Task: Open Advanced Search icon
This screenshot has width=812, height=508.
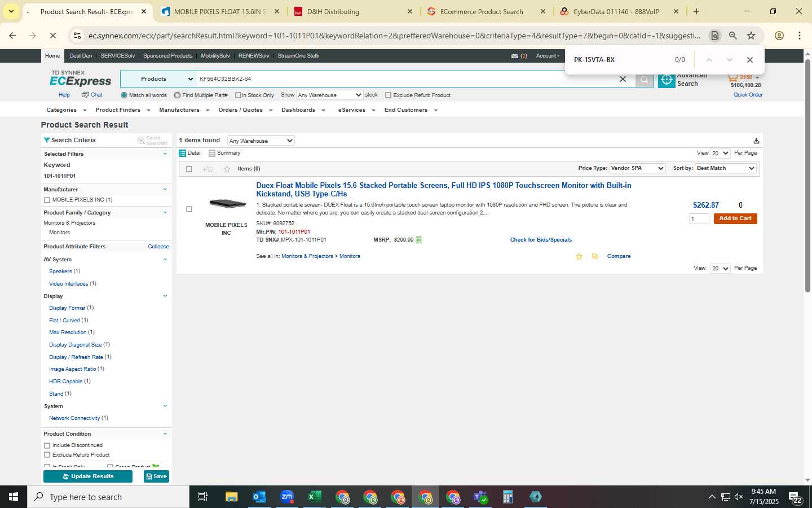Action: 667,80
